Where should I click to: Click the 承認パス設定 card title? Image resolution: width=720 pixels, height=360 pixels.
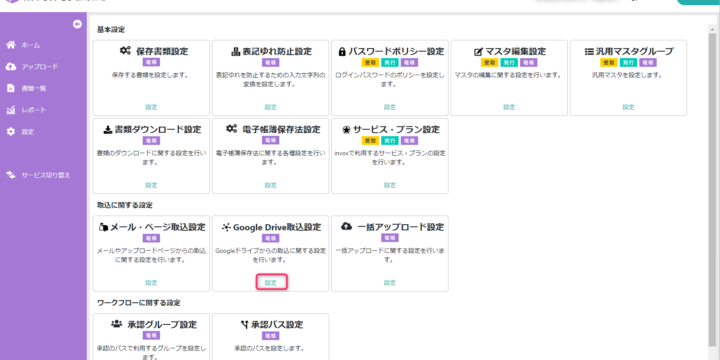coord(277,325)
